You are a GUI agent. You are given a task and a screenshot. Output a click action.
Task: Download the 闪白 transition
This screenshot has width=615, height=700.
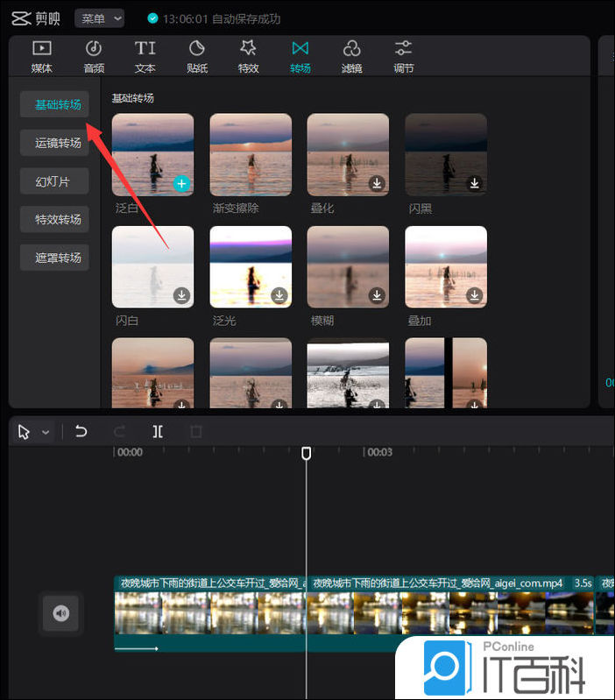tap(181, 295)
